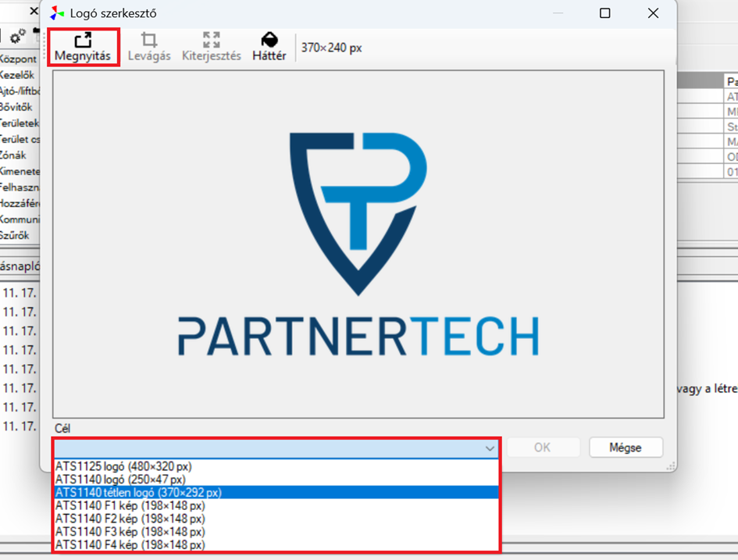Image resolution: width=738 pixels, height=560 pixels.
Task: Click the OK button
Action: 542,448
